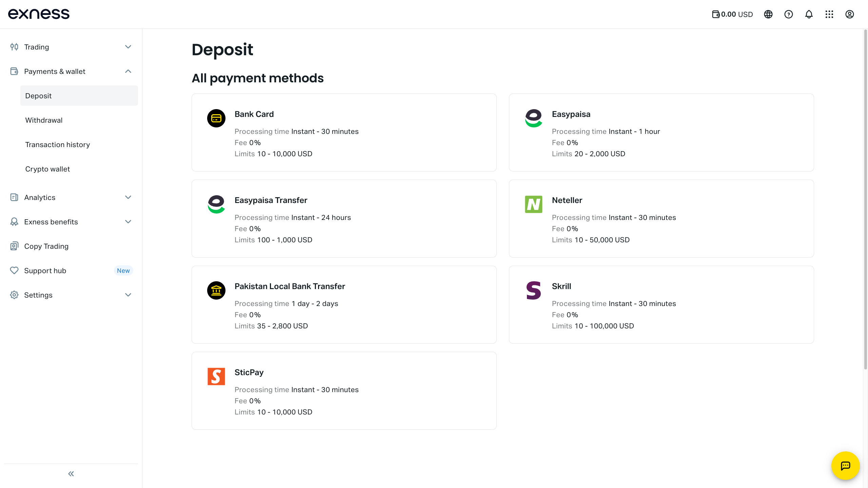The image size is (868, 488).
Task: Choose Skrill payment method
Action: (662, 305)
